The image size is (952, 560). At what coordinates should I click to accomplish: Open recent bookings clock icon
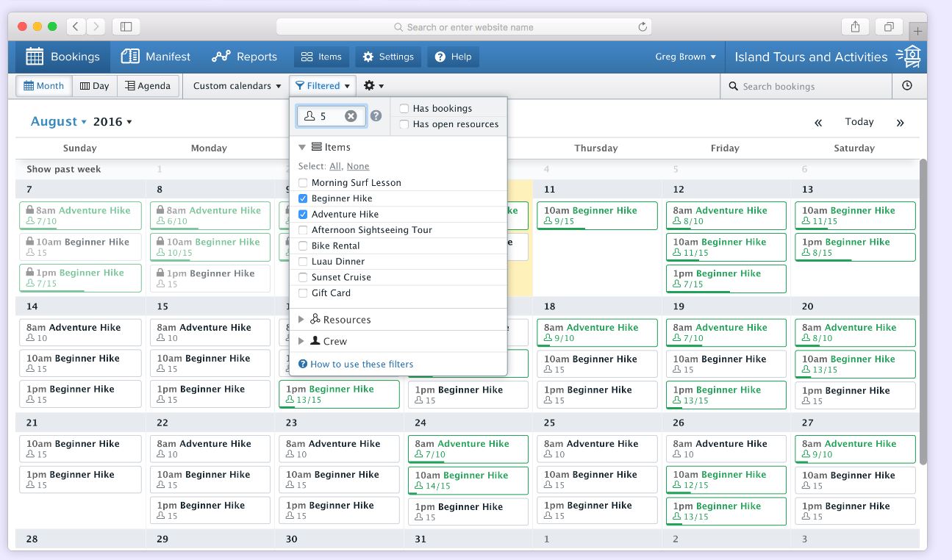(907, 86)
